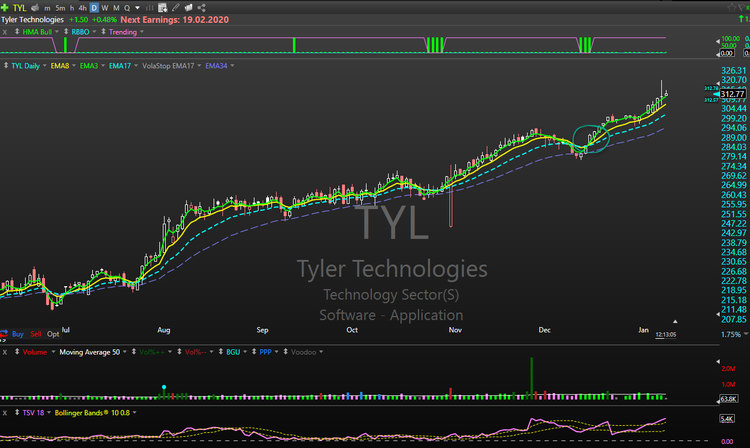Open PPP indicator menu
Screen dimensions: 750x448
pyautogui.click(x=276, y=352)
